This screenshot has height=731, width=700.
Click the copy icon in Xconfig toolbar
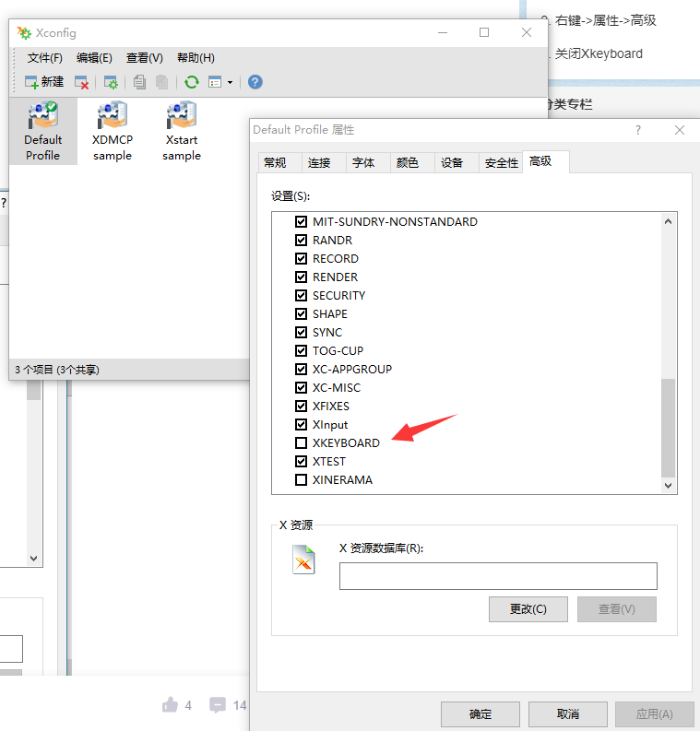tap(139, 83)
